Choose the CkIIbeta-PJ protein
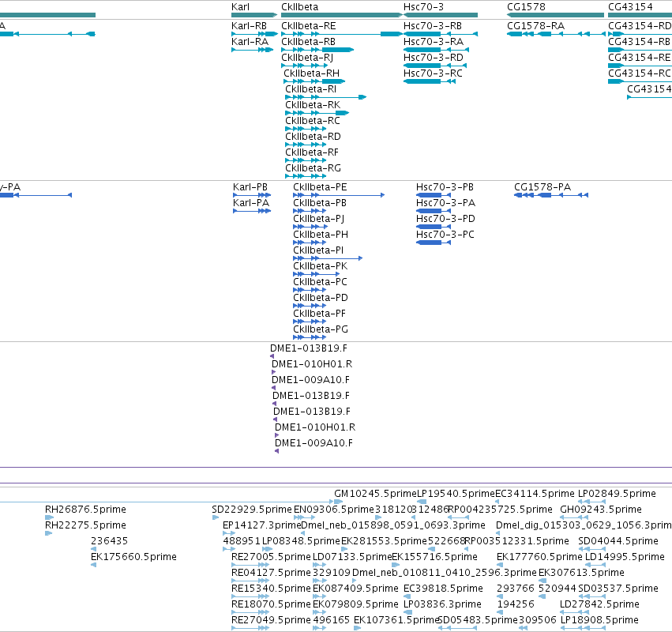Viewport: 672px width, 632px height. point(318,219)
